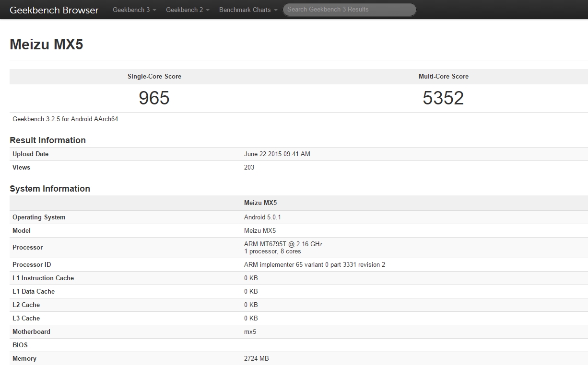Screen dimensions: 588x365
Task: Open the Benchmark Charts dropdown
Action: (248, 10)
